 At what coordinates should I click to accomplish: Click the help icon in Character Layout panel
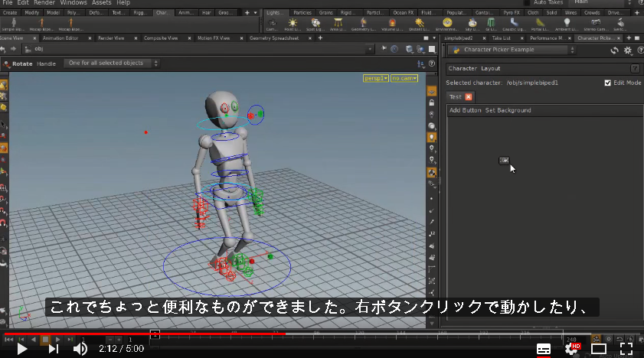tap(635, 69)
